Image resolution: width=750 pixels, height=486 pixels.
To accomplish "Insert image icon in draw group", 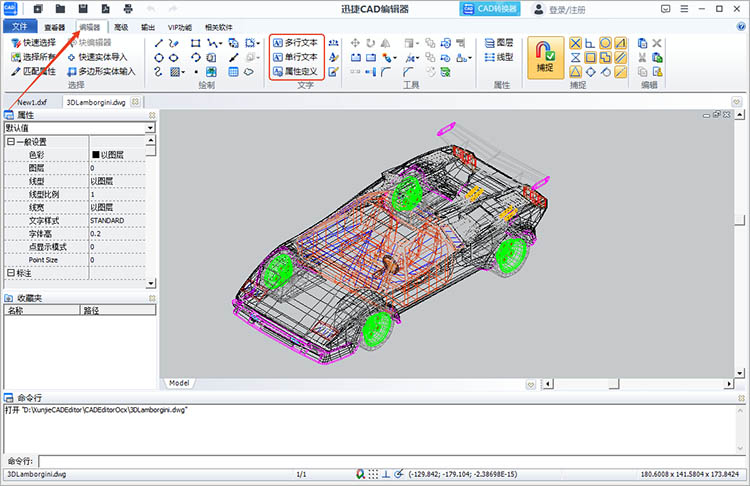I will point(211,72).
